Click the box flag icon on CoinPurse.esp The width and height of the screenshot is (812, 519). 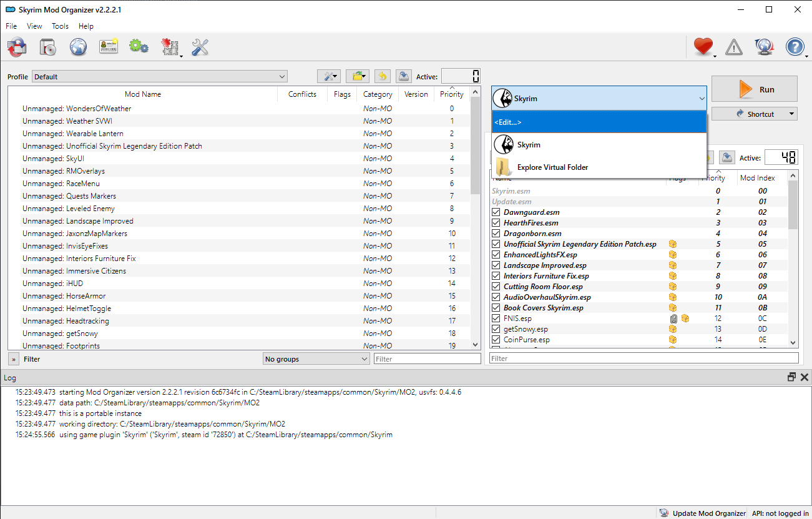pyautogui.click(x=673, y=340)
